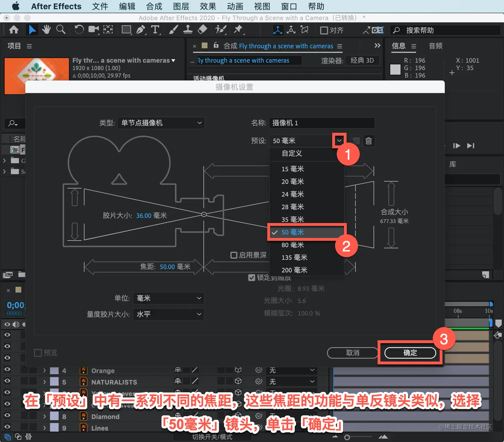The image size is (504, 442).
Task: Open the 信息 panel menu icon
Action: tap(414, 46)
